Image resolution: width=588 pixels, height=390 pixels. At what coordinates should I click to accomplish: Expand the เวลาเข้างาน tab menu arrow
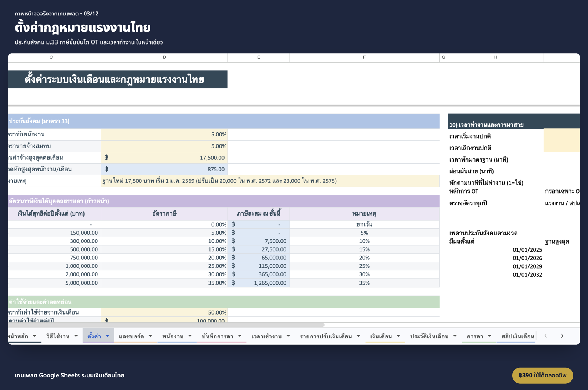click(x=288, y=336)
